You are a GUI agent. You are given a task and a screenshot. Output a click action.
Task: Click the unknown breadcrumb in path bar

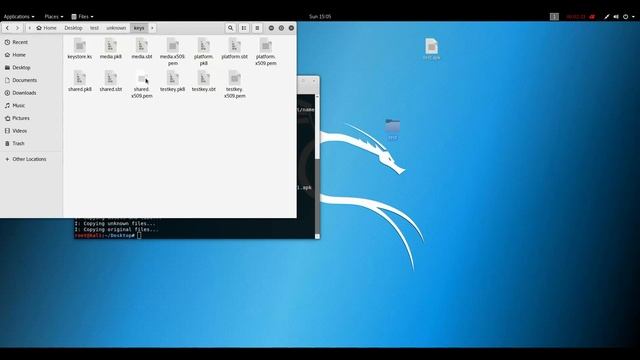tap(116, 28)
